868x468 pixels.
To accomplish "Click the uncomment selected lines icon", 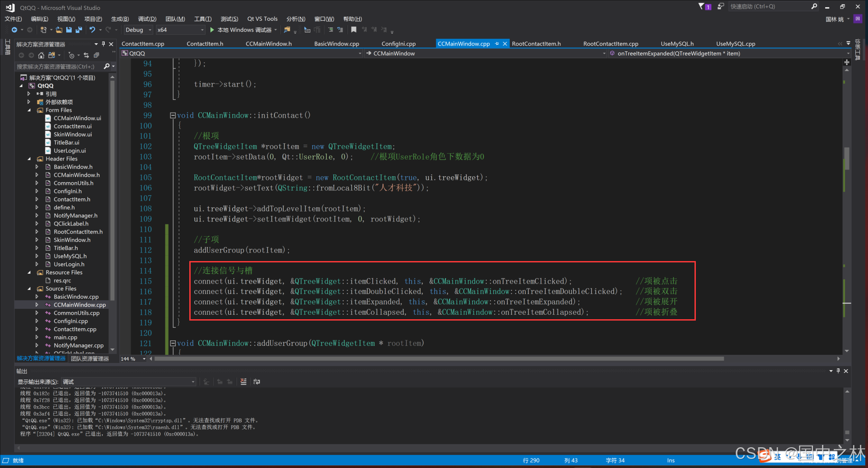I will click(340, 30).
